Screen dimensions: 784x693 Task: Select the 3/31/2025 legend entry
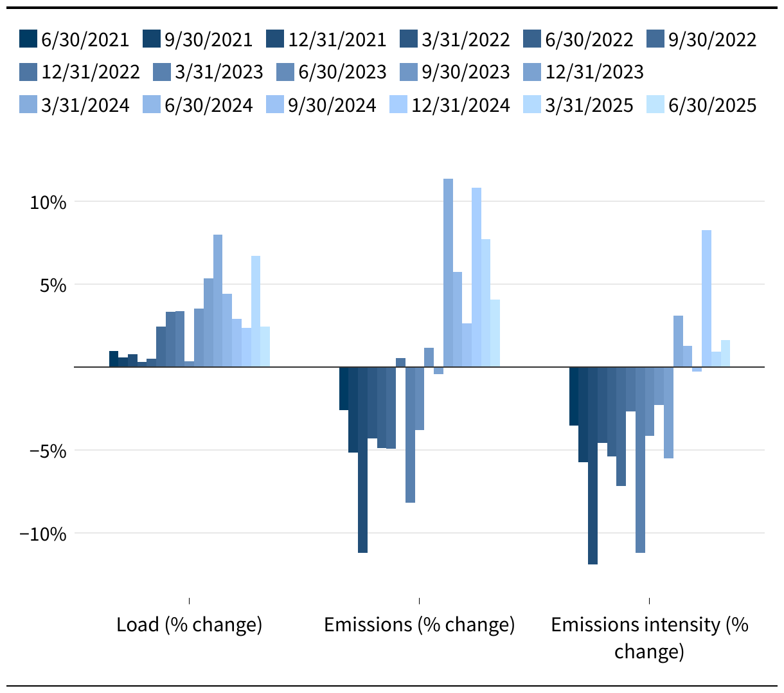coord(578,105)
